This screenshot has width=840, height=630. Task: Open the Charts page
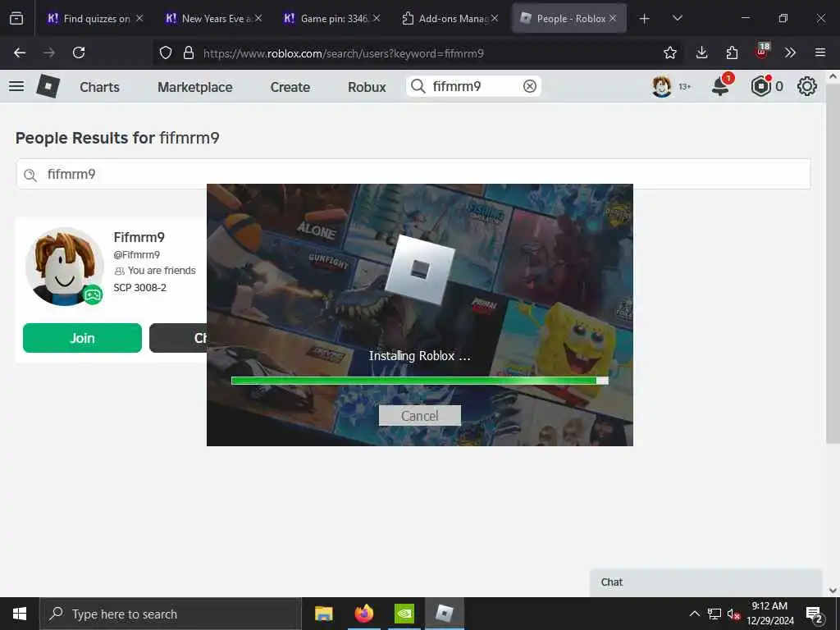pos(99,87)
